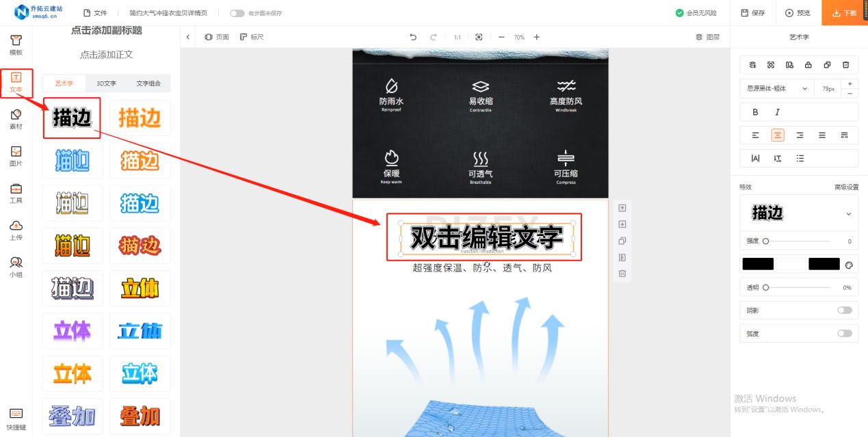The width and height of the screenshot is (868, 437).
Task: Open the 文字组合 tab
Action: click(150, 83)
